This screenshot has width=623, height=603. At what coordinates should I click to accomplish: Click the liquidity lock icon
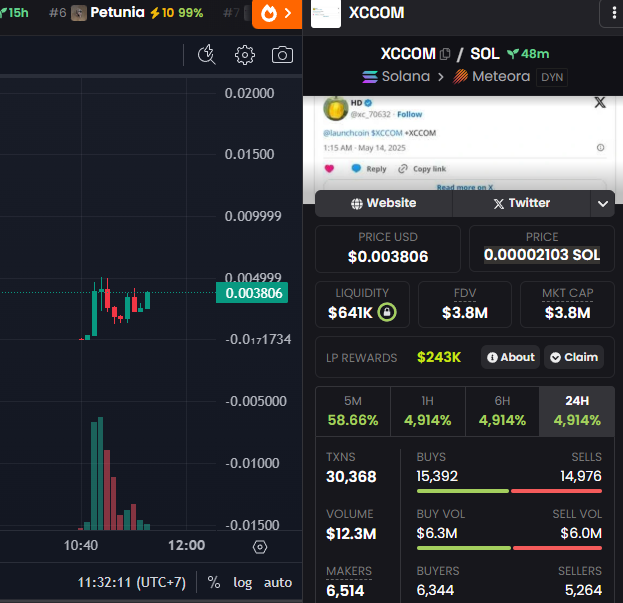(387, 312)
